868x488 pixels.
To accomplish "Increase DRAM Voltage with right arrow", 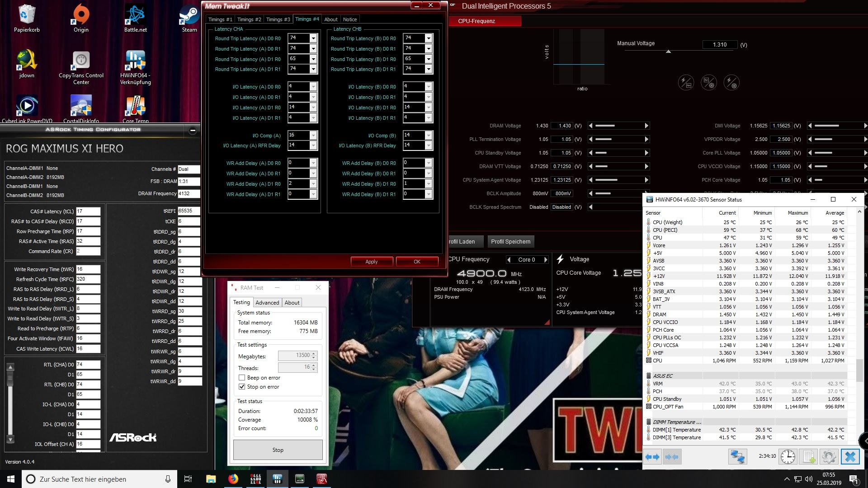I will (646, 126).
